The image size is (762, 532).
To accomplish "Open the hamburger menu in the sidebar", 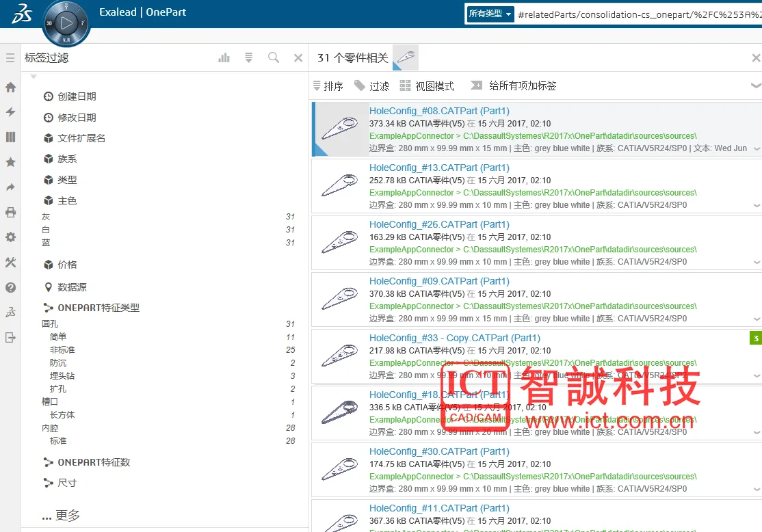I will (10, 58).
